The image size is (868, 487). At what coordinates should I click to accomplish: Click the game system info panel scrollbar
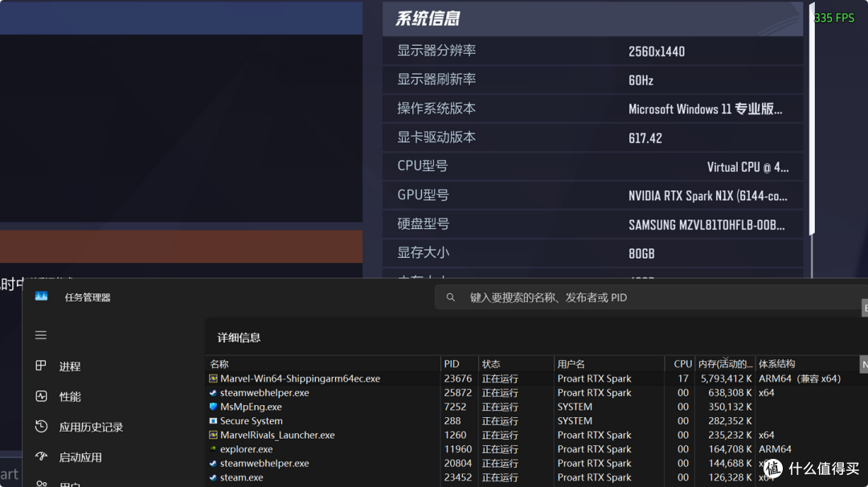click(x=812, y=119)
